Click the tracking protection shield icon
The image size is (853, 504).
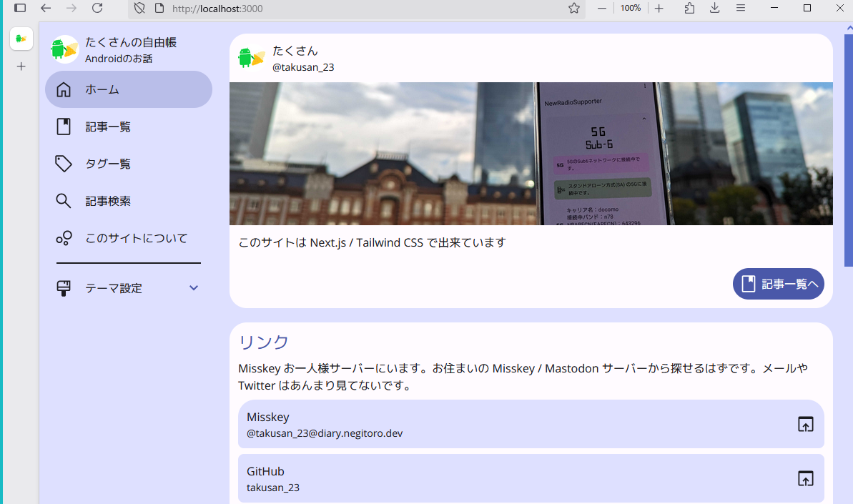(140, 9)
